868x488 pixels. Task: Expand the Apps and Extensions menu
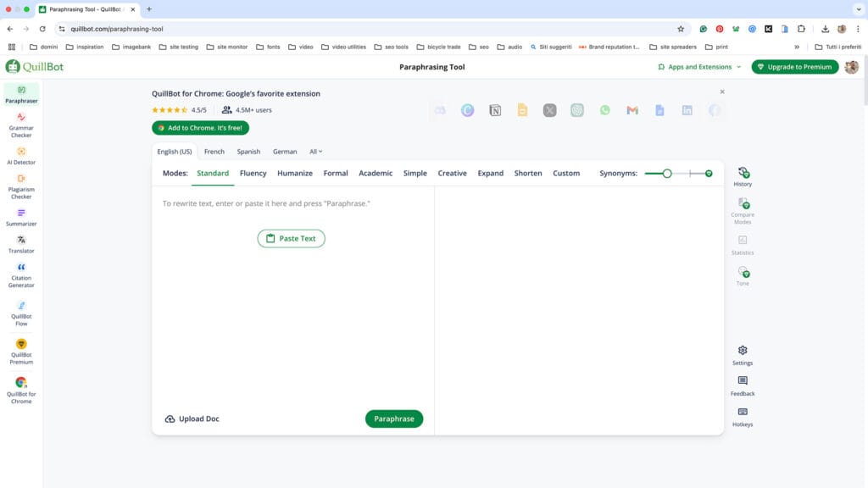click(698, 66)
